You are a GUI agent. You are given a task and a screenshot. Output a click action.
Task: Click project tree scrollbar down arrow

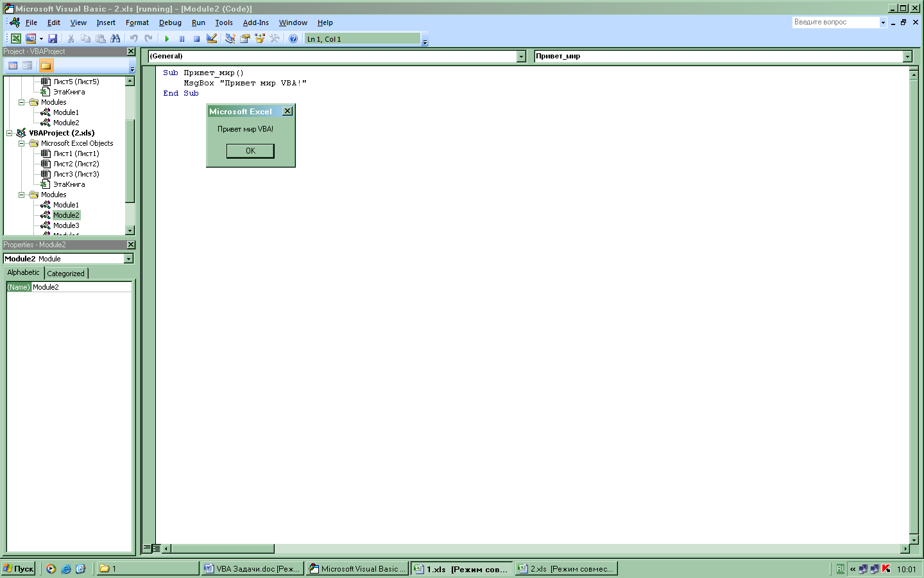130,230
